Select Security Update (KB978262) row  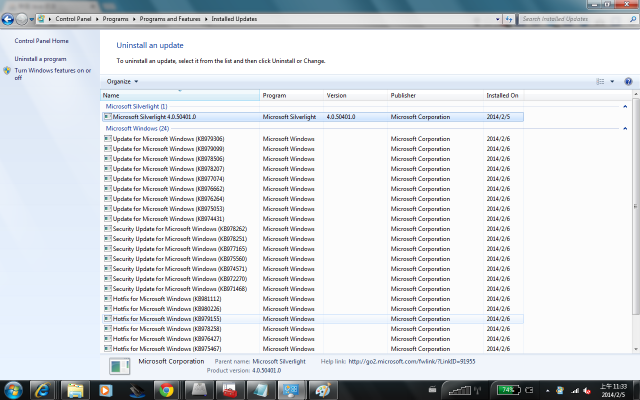313,229
